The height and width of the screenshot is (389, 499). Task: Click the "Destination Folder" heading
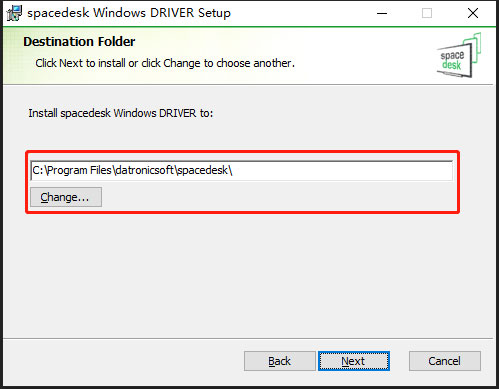[79, 42]
